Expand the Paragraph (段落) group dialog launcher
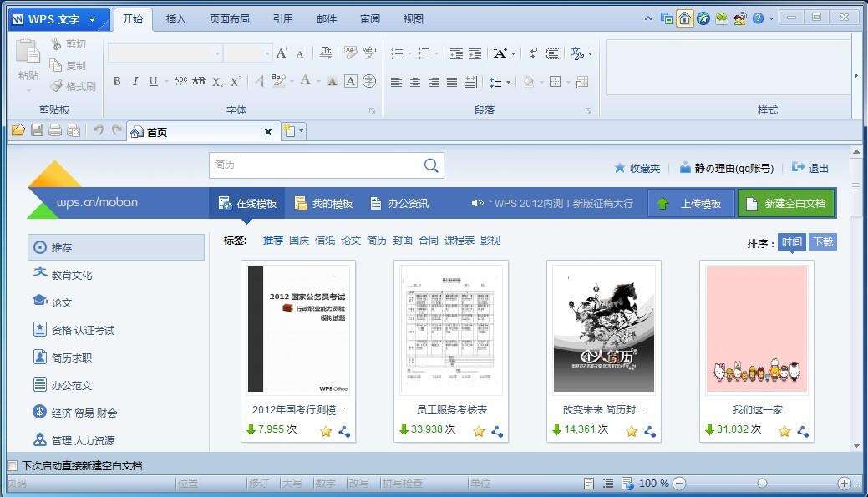Screen dimensions: 868x497 (588, 111)
